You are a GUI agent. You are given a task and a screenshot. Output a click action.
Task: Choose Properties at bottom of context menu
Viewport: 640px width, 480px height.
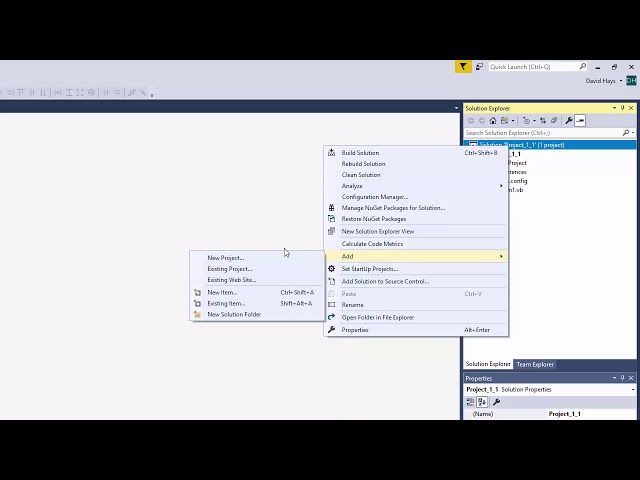(x=416, y=330)
